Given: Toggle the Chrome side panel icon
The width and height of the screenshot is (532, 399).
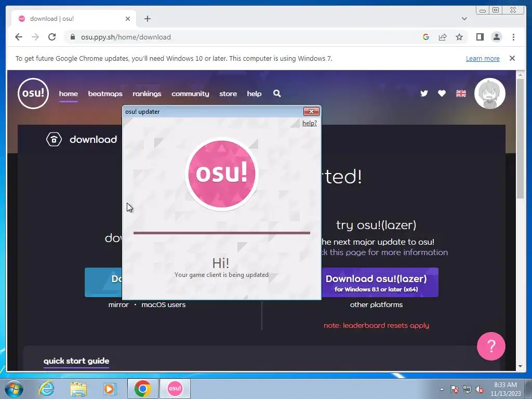Looking at the screenshot, I should coord(480,37).
